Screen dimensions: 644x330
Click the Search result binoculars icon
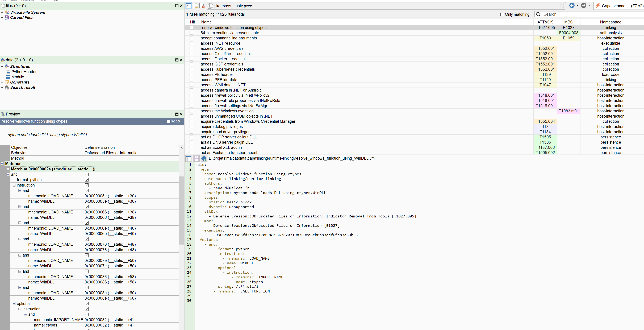click(x=7, y=87)
